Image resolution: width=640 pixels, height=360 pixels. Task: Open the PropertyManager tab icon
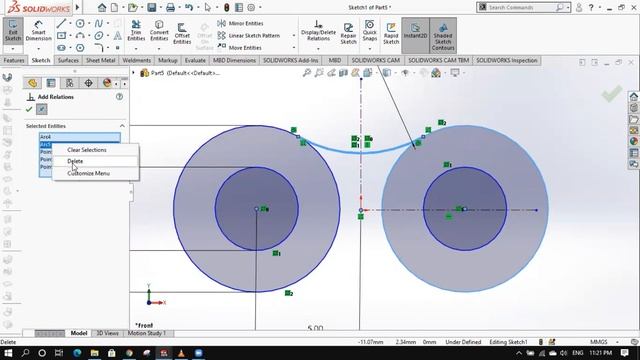tap(51, 83)
